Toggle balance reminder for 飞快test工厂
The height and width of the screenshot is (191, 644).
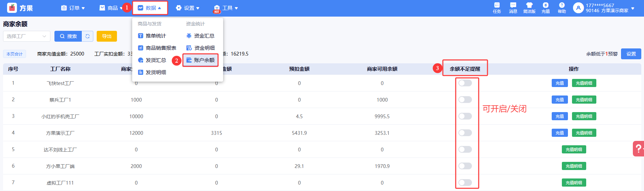coord(465,83)
